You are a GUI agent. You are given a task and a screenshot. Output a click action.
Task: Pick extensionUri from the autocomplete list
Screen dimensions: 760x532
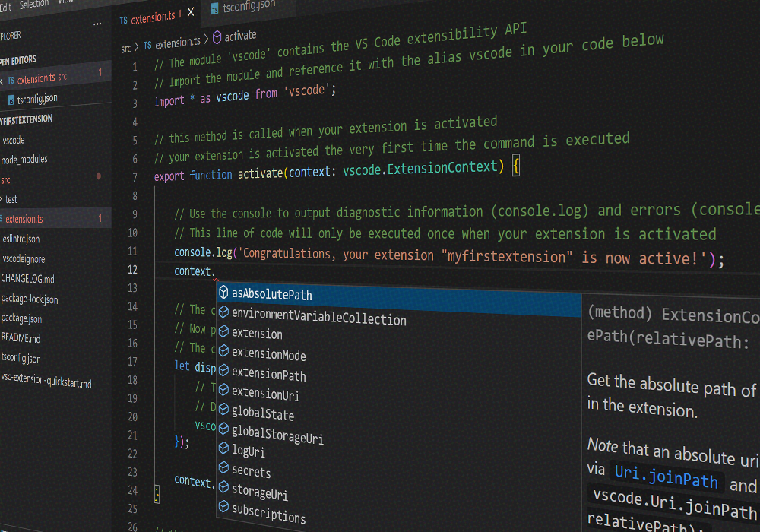tap(265, 394)
